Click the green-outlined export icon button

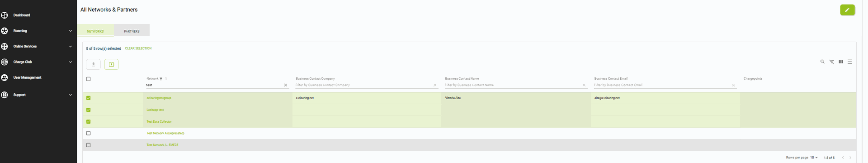click(x=111, y=64)
